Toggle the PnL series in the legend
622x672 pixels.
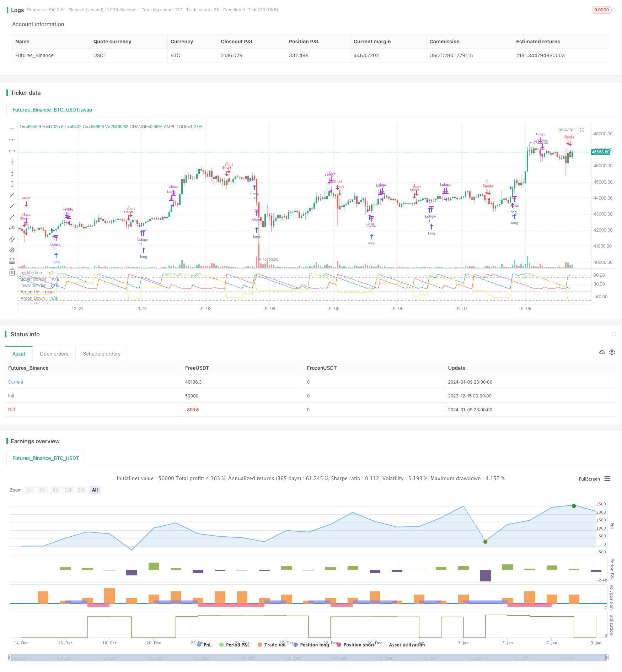click(x=204, y=645)
